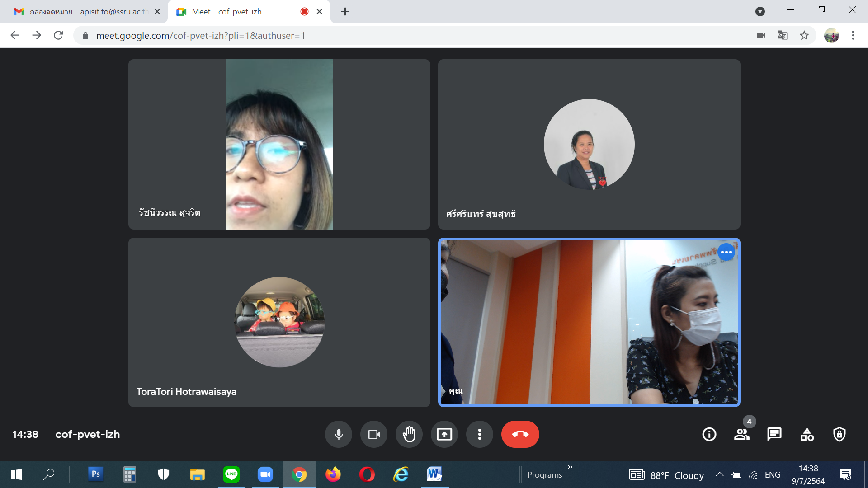Click the Google Translate icon in address bar
The width and height of the screenshot is (868, 488).
(x=783, y=35)
